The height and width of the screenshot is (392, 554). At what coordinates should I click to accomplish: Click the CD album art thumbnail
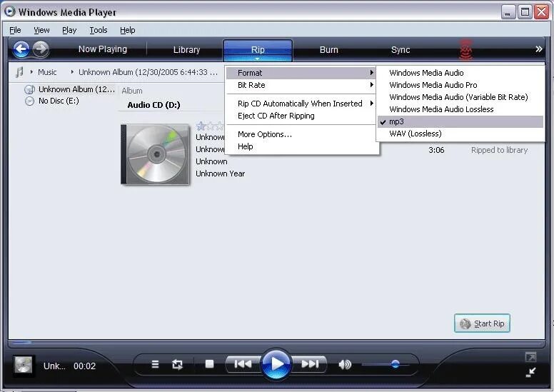(155, 154)
